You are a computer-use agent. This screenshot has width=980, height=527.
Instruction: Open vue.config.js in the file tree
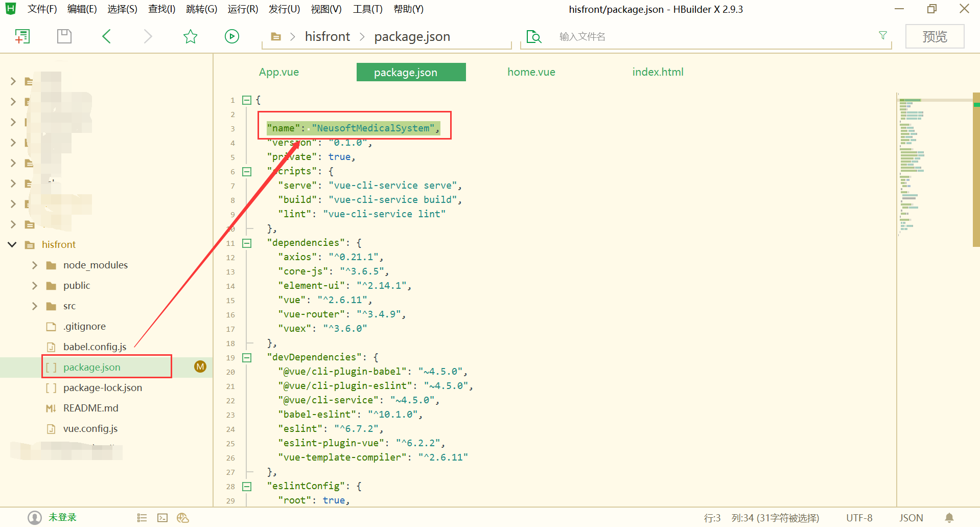[90, 428]
